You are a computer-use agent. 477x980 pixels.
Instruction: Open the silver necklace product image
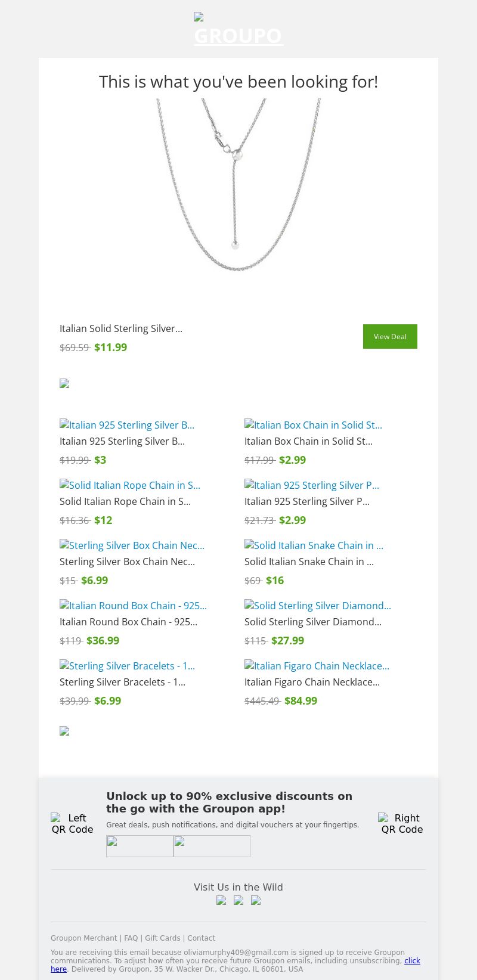click(x=238, y=185)
